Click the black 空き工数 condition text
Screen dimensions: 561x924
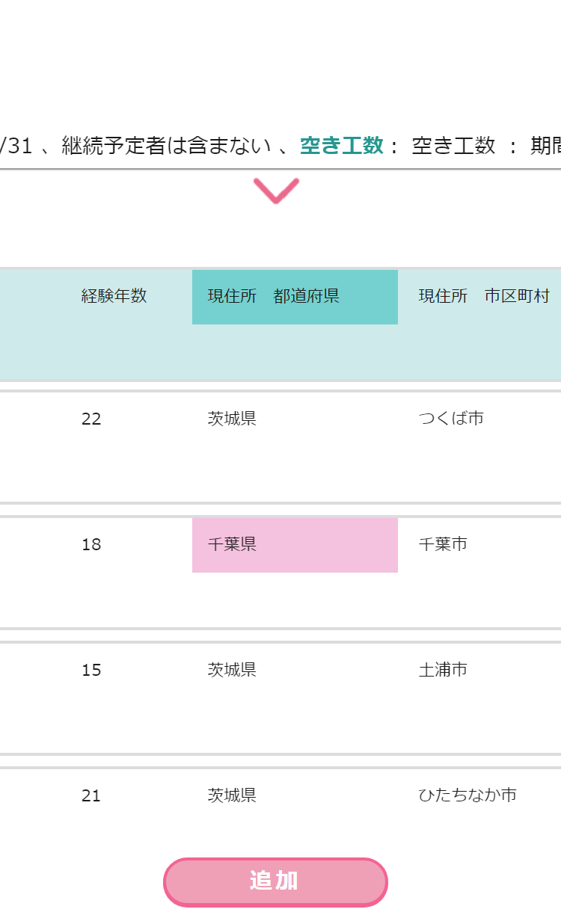[x=453, y=146]
